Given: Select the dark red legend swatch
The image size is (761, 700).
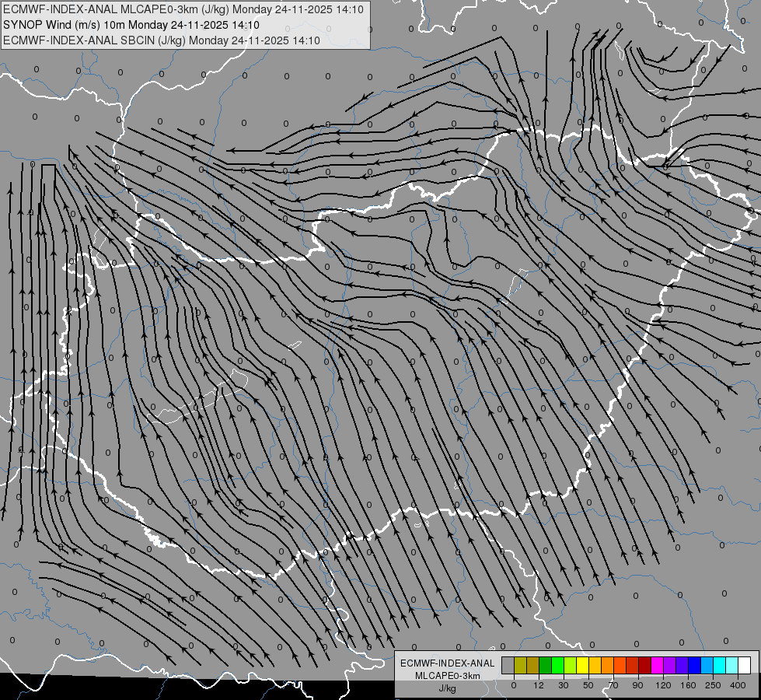Looking at the screenshot, I should click(644, 665).
